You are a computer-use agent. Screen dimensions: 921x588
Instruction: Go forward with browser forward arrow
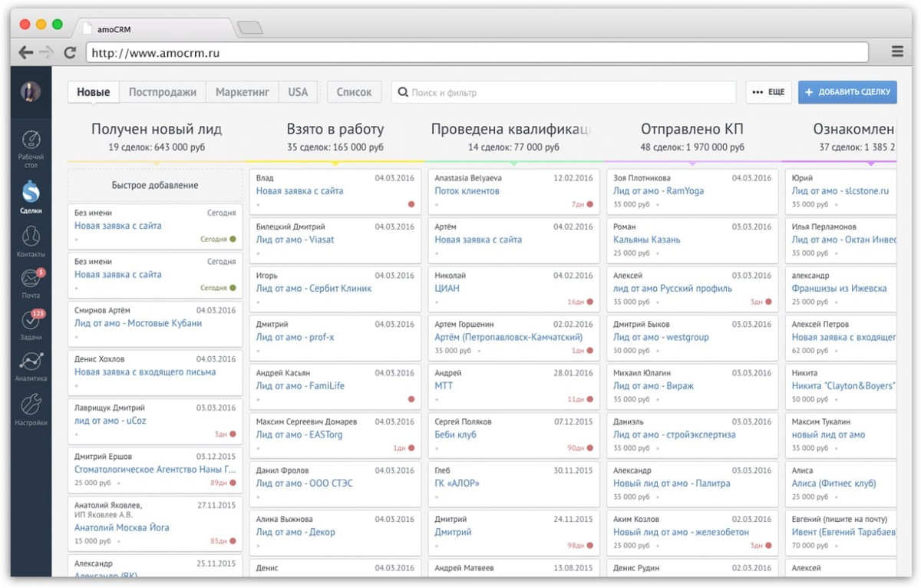coord(47,53)
